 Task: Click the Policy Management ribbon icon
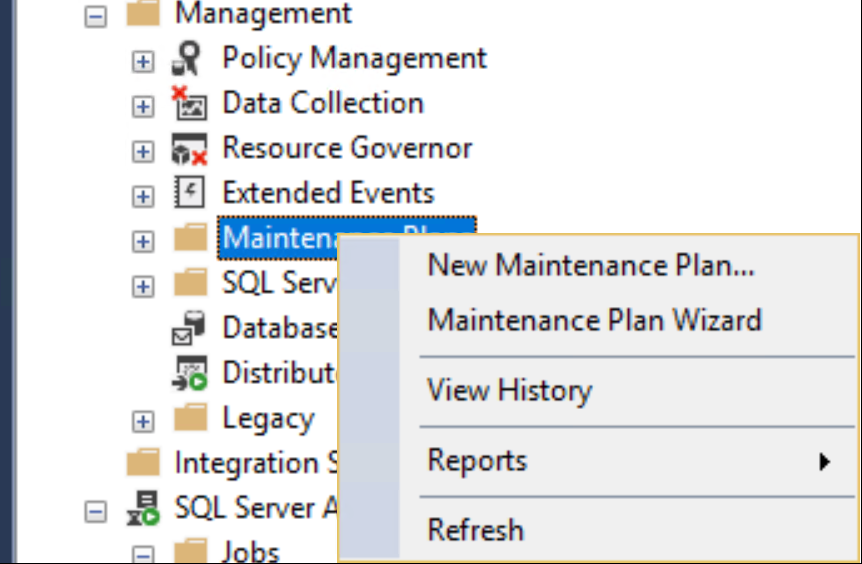[x=188, y=58]
